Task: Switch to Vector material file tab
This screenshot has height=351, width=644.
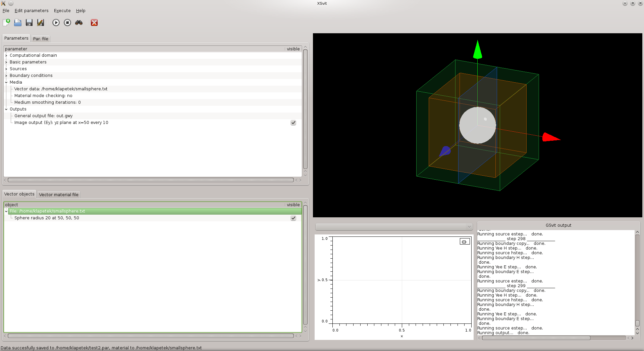Action: [59, 194]
